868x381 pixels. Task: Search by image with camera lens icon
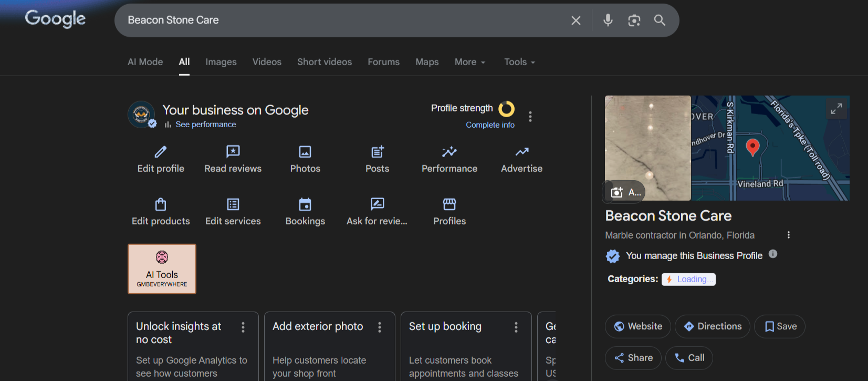tap(634, 20)
